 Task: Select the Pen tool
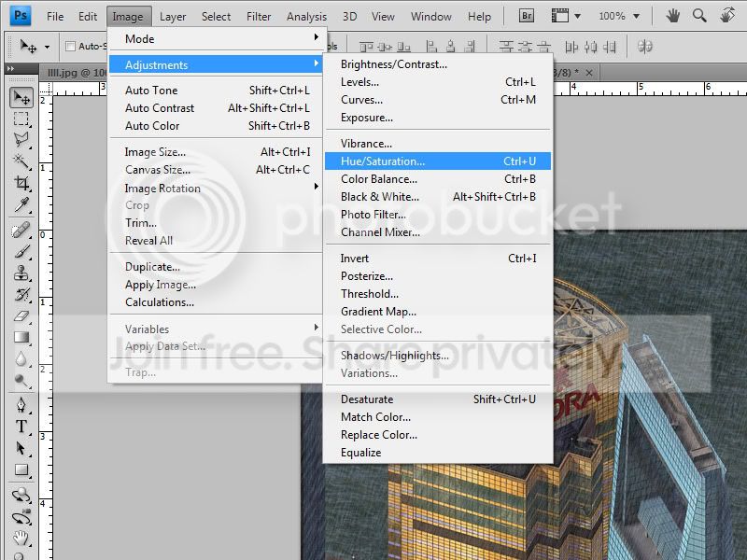point(21,405)
